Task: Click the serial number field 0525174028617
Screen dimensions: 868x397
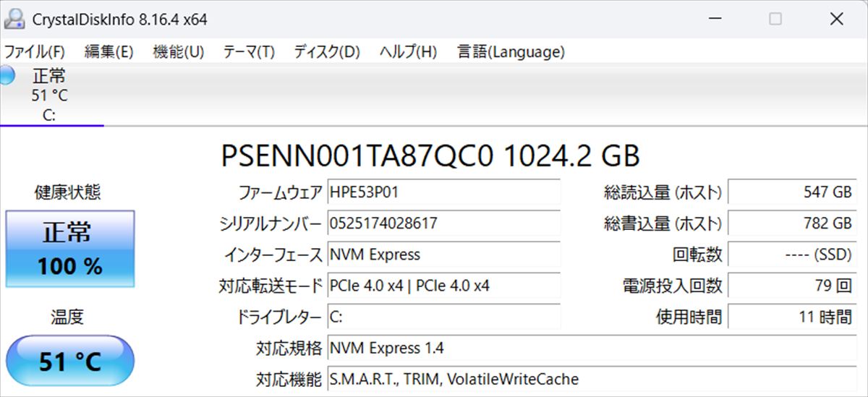Action: pyautogui.click(x=443, y=223)
